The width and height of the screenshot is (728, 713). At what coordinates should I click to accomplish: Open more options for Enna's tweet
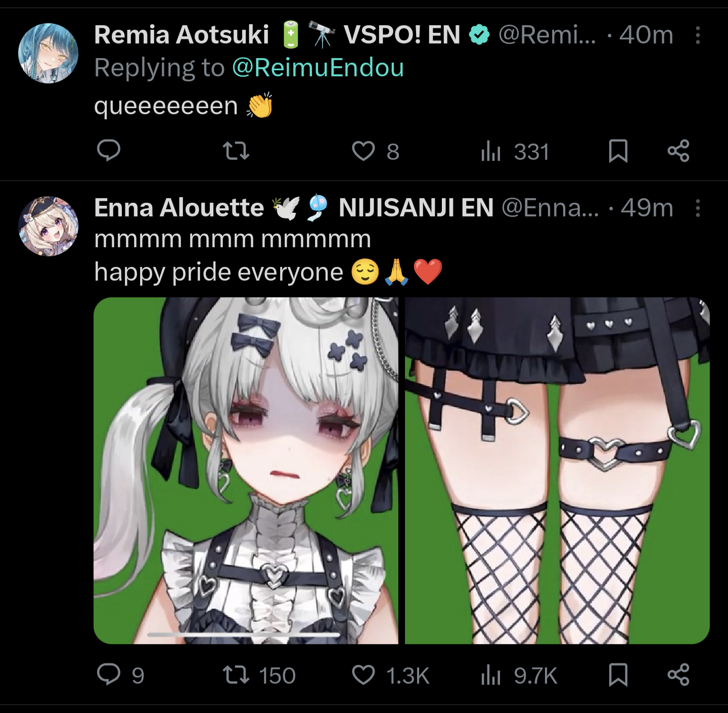[698, 208]
